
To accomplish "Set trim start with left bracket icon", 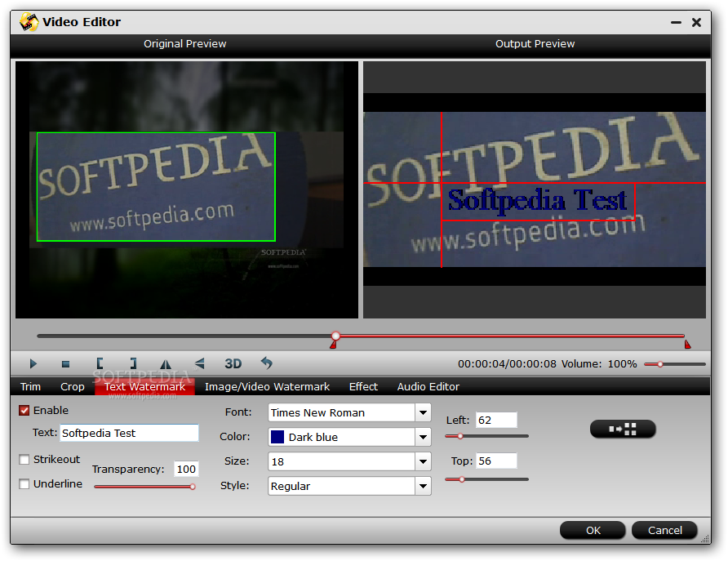I will coord(100,363).
